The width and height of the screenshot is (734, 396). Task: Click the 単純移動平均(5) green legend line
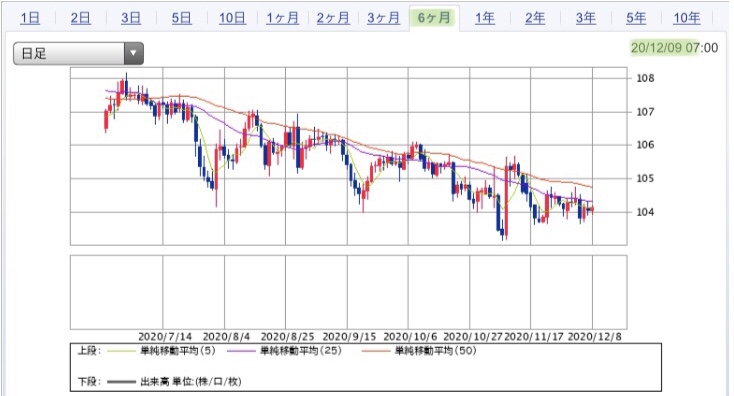(121, 351)
